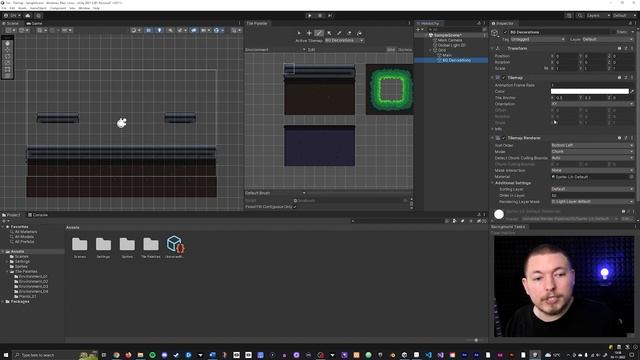The image size is (640, 360).
Task: Toggle Tilemap Renderer enabled checkbox
Action: pyautogui.click(x=504, y=138)
